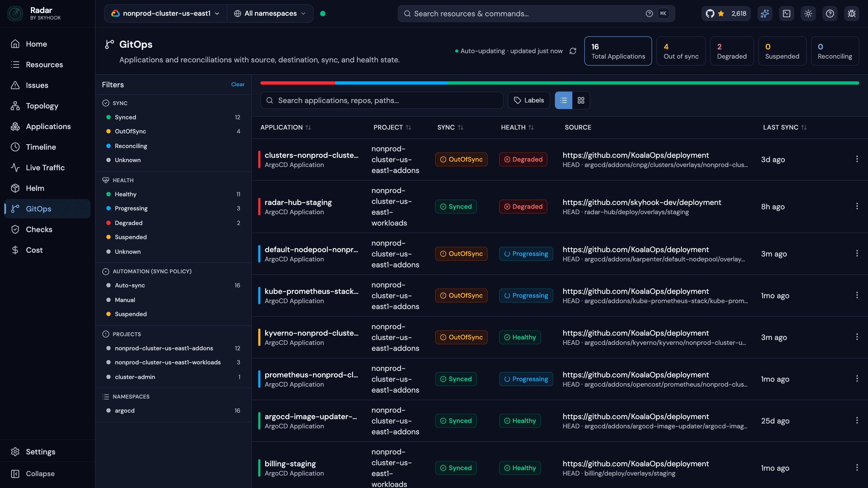Filter by Reconciling sync status
The height and width of the screenshot is (488, 868).
[173, 146]
